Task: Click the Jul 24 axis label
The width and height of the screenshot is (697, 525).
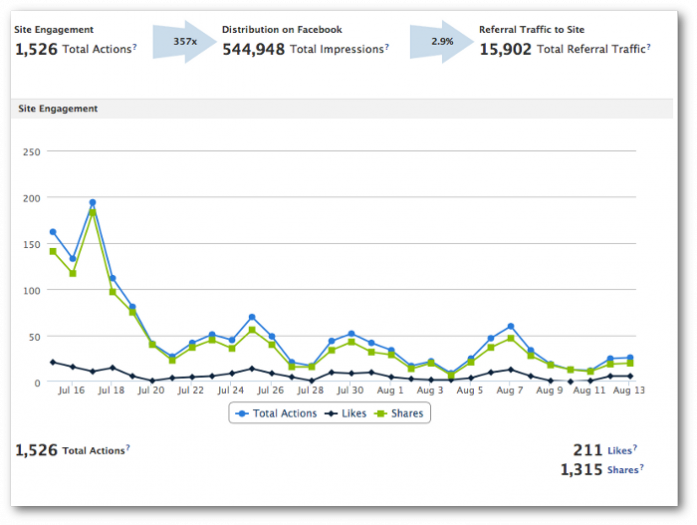Action: click(x=231, y=390)
